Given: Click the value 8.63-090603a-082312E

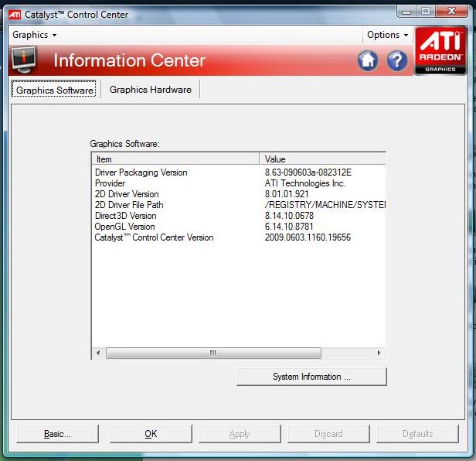Looking at the screenshot, I should (308, 172).
